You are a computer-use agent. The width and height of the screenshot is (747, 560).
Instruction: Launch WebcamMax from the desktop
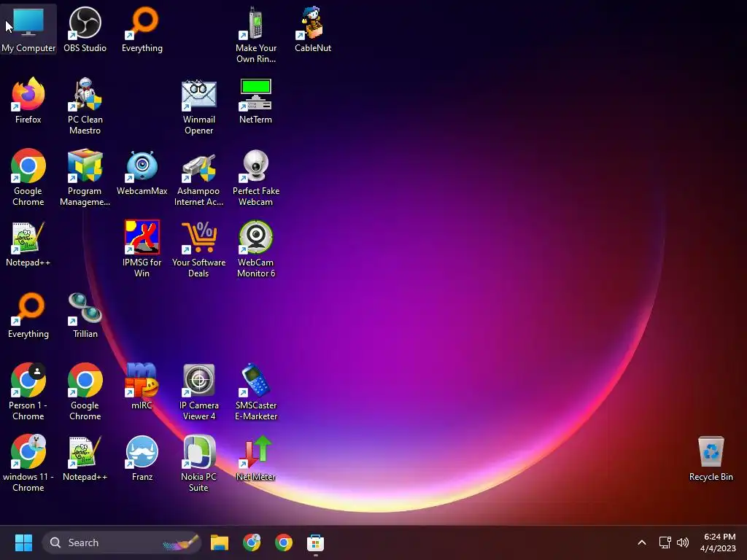142,172
